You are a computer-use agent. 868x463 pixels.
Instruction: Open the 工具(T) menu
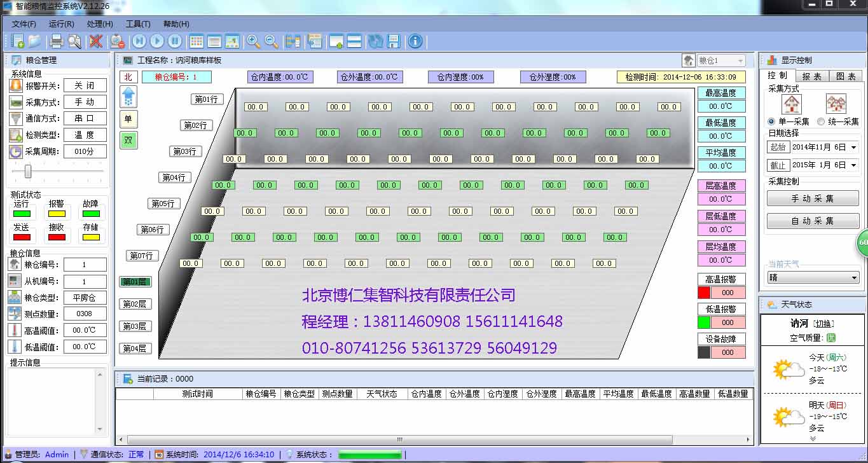[138, 24]
